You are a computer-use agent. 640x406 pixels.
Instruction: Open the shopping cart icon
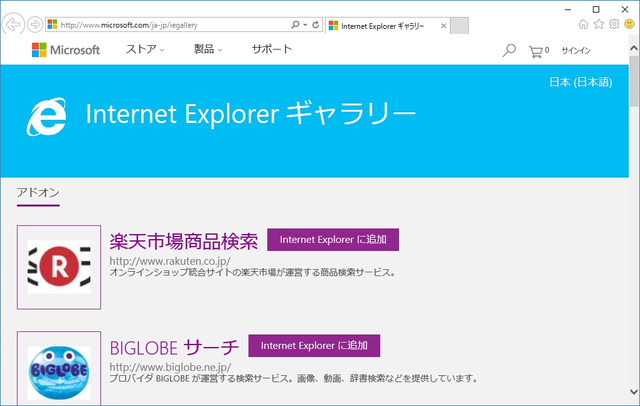pos(538,51)
